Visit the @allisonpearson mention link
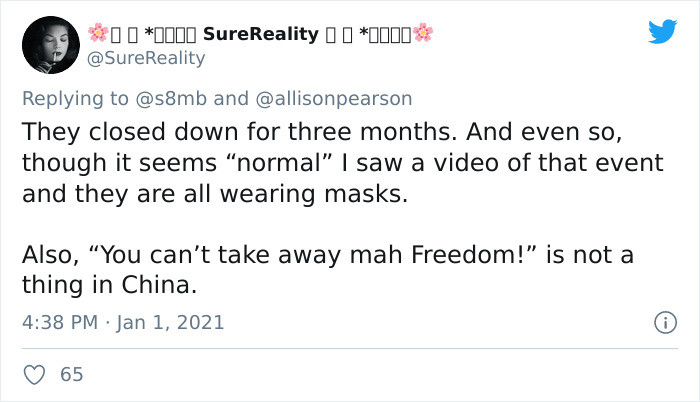Image resolution: width=700 pixels, height=402 pixels. (333, 99)
